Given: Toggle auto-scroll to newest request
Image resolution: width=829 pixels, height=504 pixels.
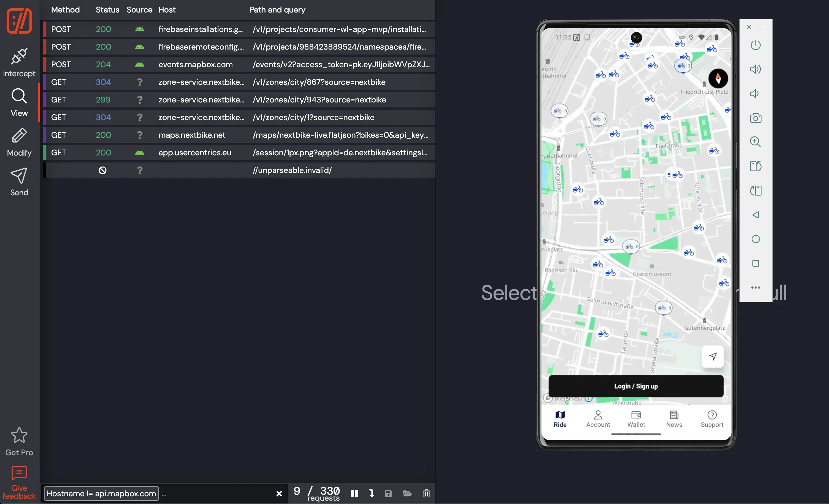Looking at the screenshot, I should pyautogui.click(x=372, y=494).
